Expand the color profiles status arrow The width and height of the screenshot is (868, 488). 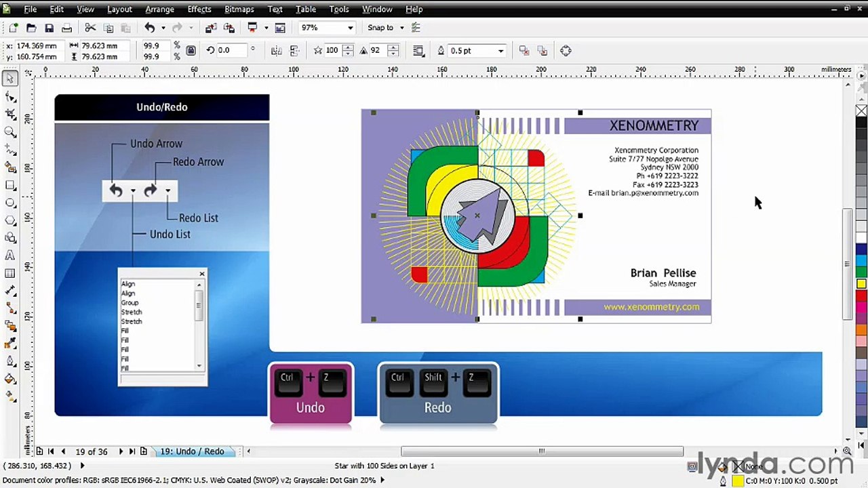click(x=382, y=480)
